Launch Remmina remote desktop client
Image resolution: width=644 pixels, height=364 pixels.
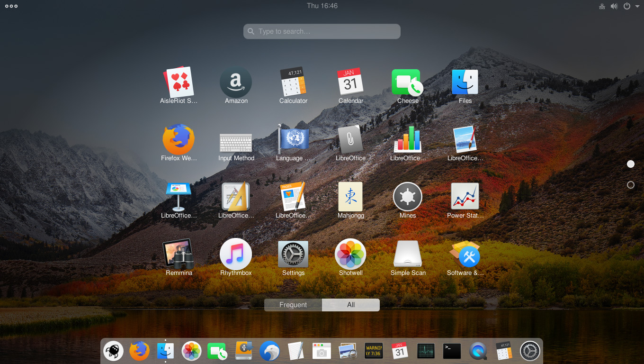(179, 255)
